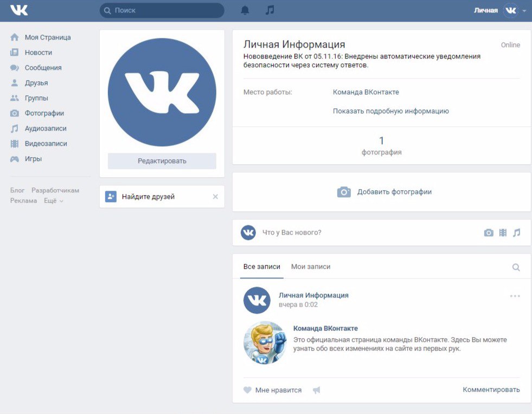Open Видеозаписи section

pyautogui.click(x=46, y=144)
